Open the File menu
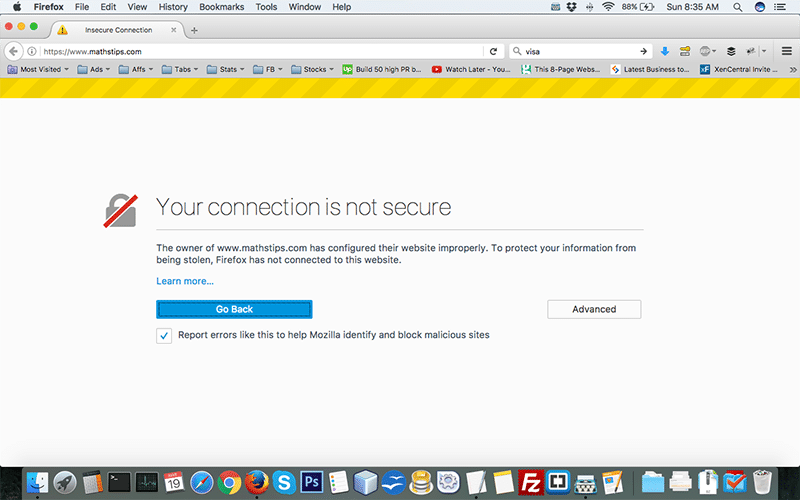Screen dimensions: 800x500 (82, 7)
